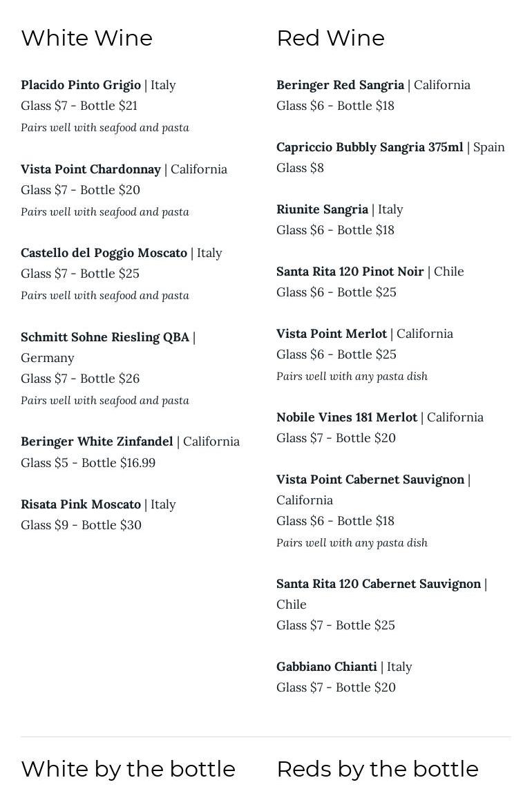Click the Risata Pink Moscato name
This screenshot has height=798, width=532.
pos(81,504)
